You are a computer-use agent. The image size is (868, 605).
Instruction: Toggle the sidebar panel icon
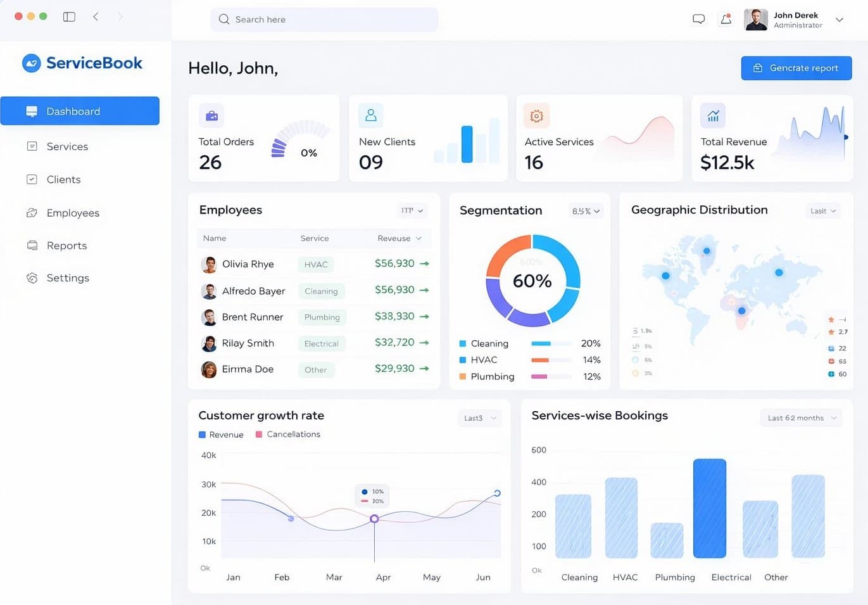pyautogui.click(x=69, y=16)
